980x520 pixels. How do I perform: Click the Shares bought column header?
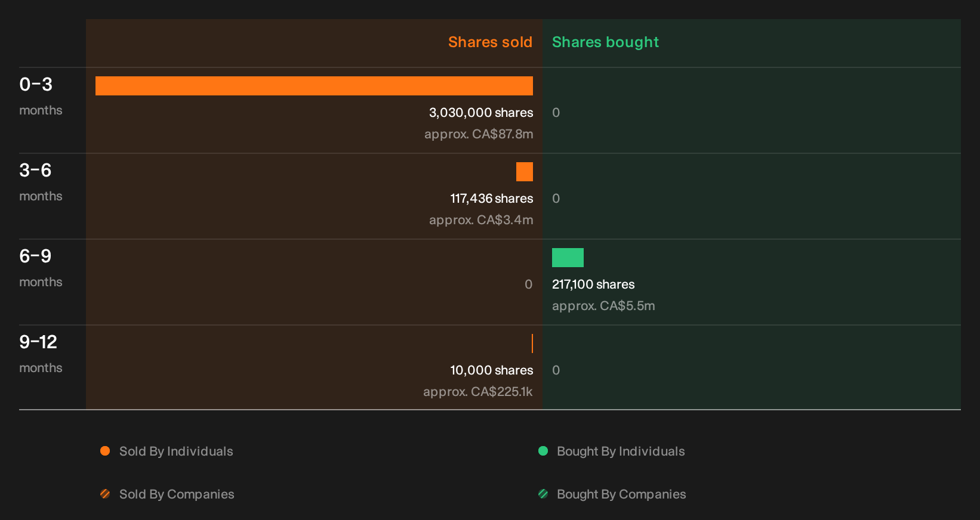(605, 42)
